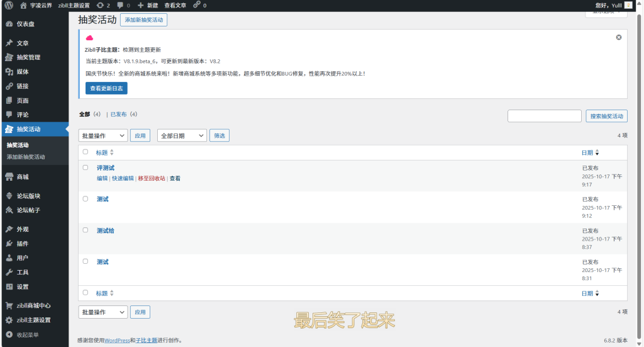Switch to the 已发布 filter tab
This screenshot has height=347, width=644.
[x=119, y=115]
